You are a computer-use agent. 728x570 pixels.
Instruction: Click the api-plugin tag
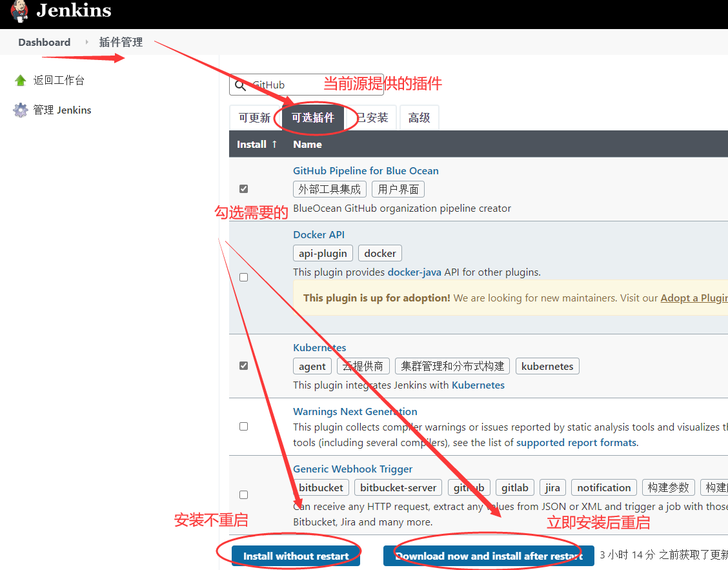click(323, 253)
